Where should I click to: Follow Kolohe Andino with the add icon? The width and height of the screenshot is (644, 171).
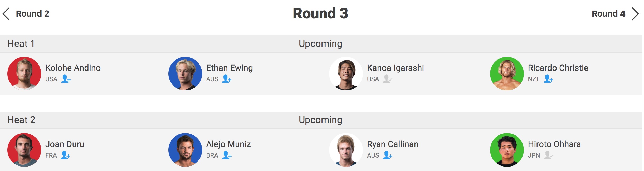pos(66,79)
